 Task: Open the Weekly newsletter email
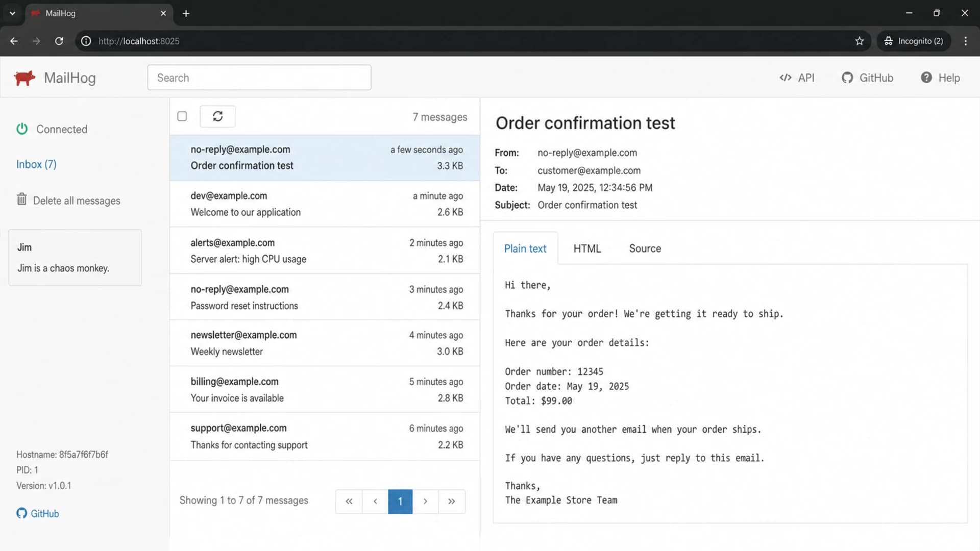click(x=325, y=343)
